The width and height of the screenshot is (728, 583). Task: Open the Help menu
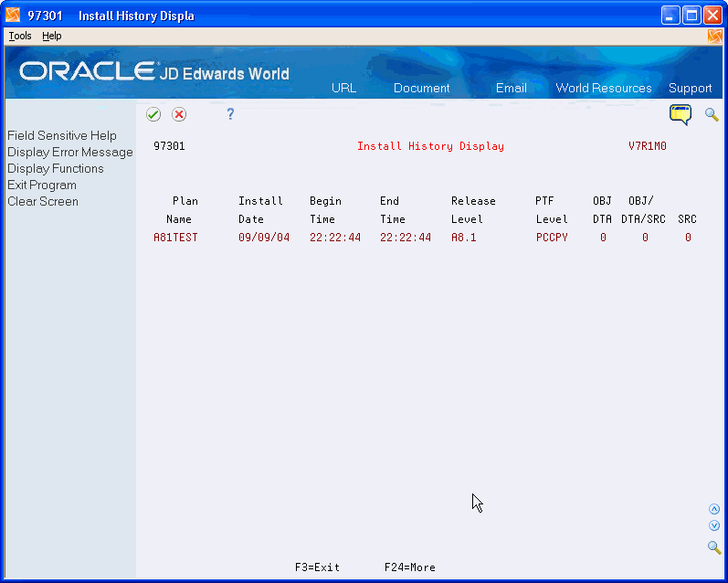point(51,36)
